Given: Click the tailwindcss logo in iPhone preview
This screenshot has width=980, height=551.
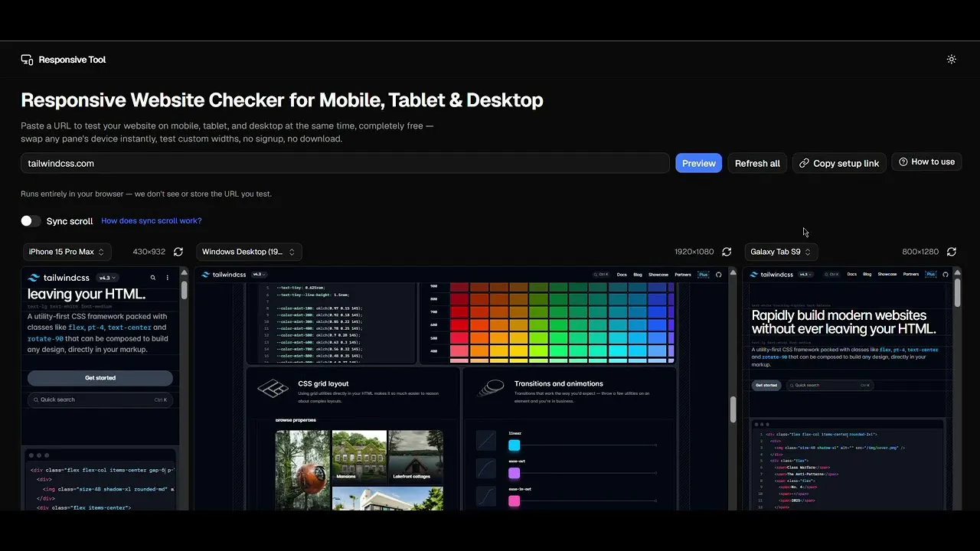Looking at the screenshot, I should coord(58,278).
